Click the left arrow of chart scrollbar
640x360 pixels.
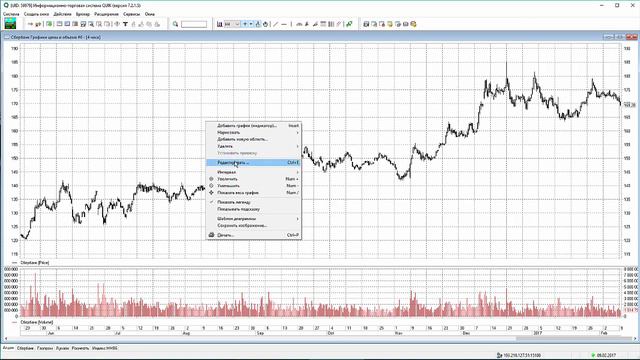coord(6,339)
